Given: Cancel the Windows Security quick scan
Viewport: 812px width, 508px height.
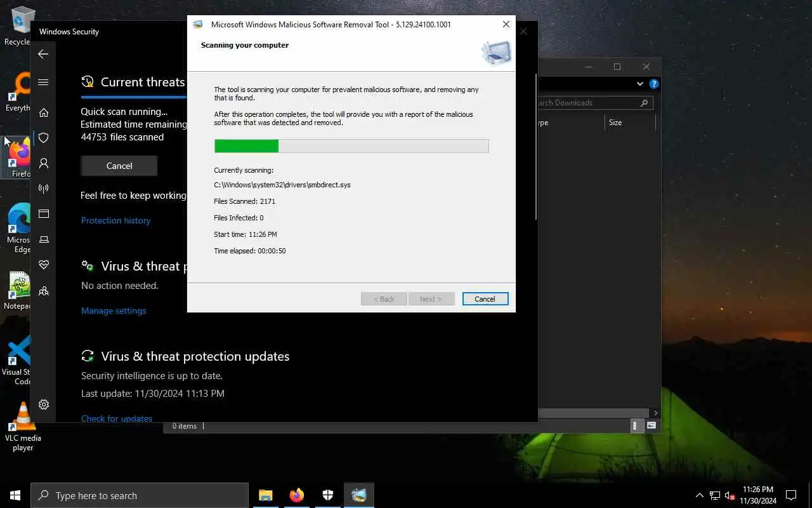Looking at the screenshot, I should tap(119, 166).
